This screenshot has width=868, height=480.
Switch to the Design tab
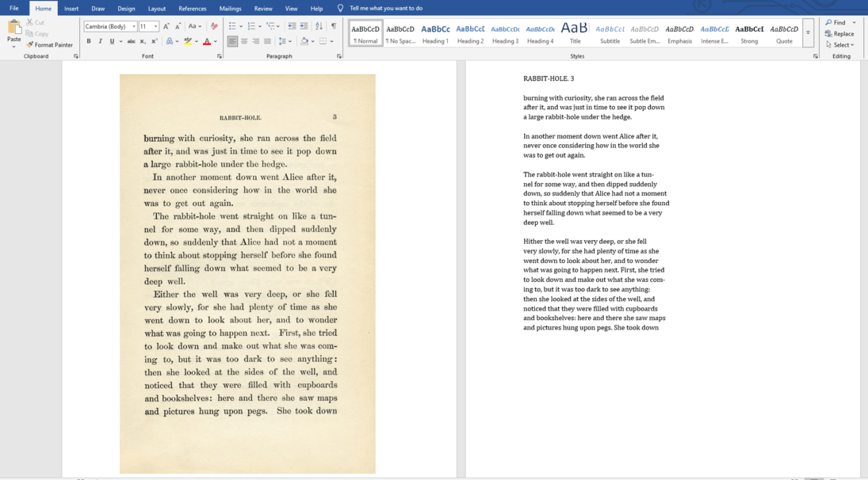(126, 8)
